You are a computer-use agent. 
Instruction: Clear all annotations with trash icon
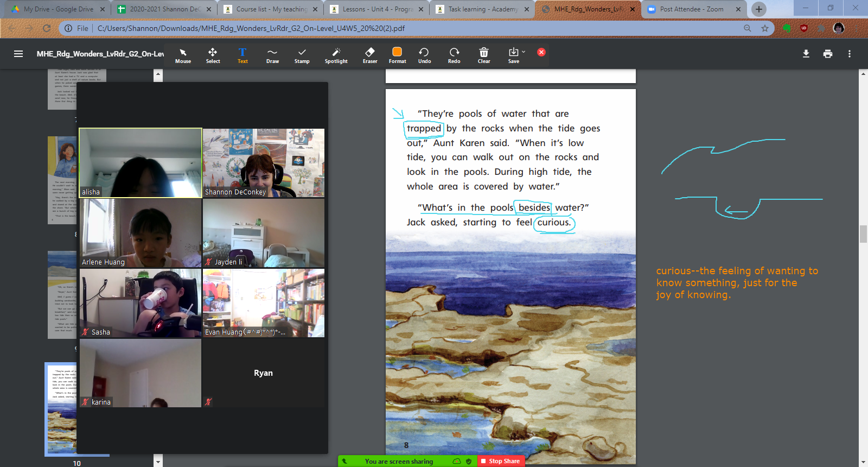coord(484,55)
